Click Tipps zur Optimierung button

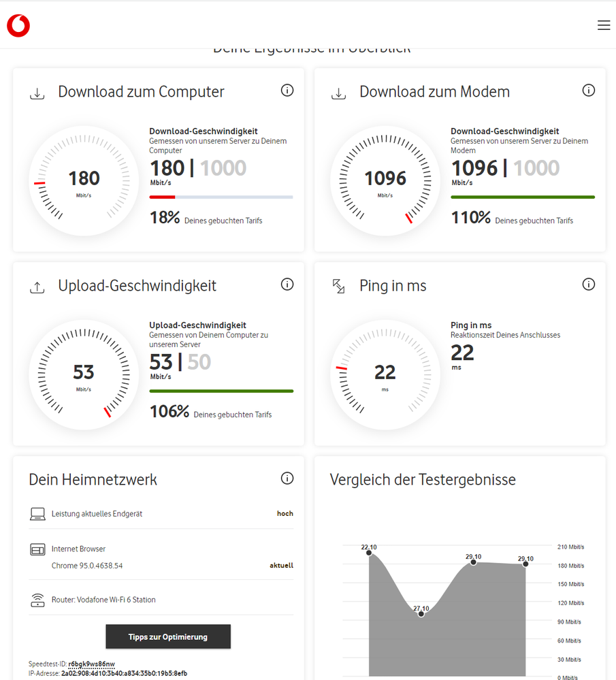coord(168,636)
